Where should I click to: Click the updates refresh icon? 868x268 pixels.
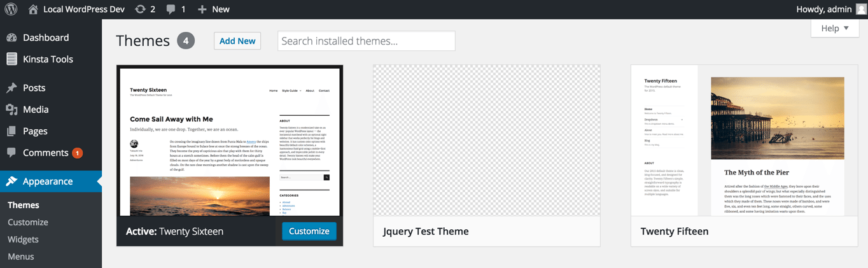click(x=140, y=9)
